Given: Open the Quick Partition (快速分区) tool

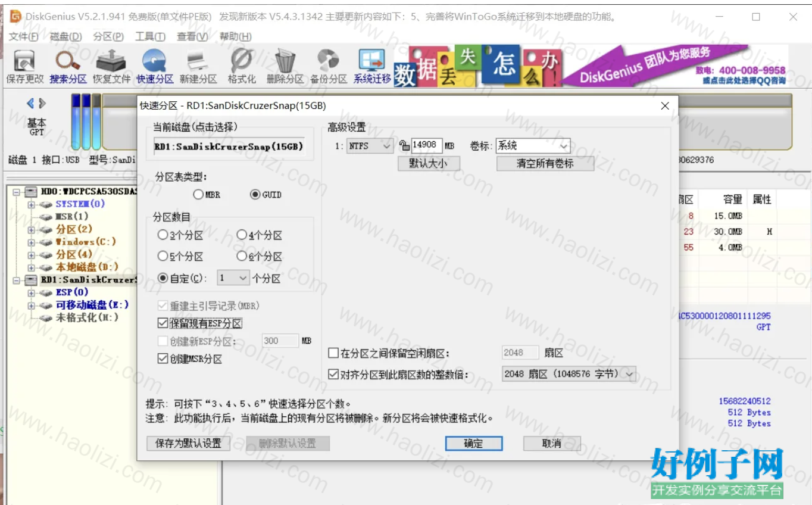Looking at the screenshot, I should point(155,66).
